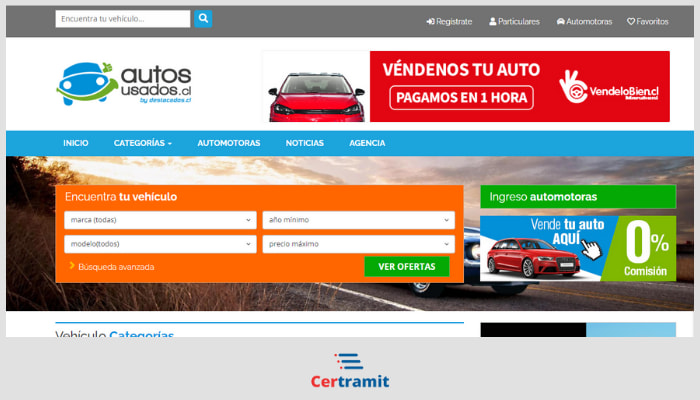
Task: Click the autosusados.cl logo
Action: 124,84
